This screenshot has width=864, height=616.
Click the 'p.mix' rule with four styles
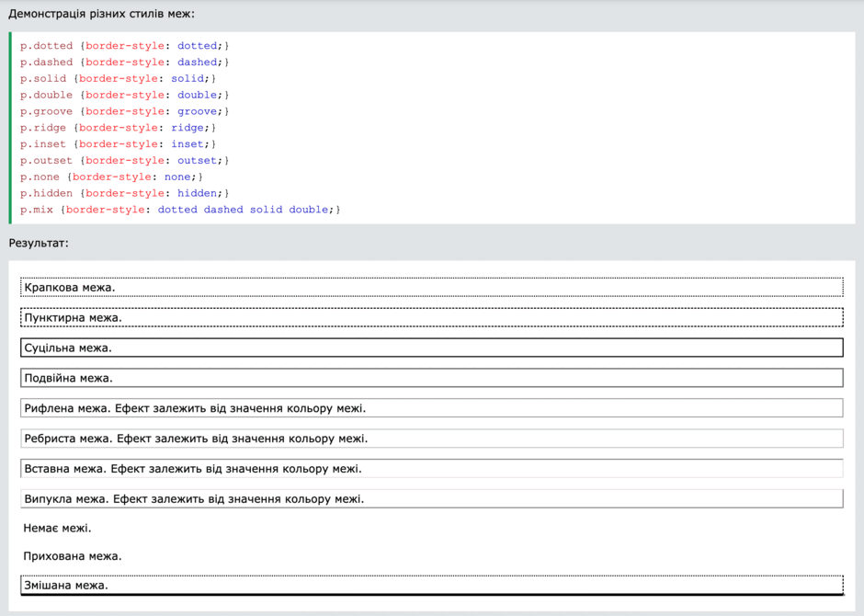coord(180,210)
